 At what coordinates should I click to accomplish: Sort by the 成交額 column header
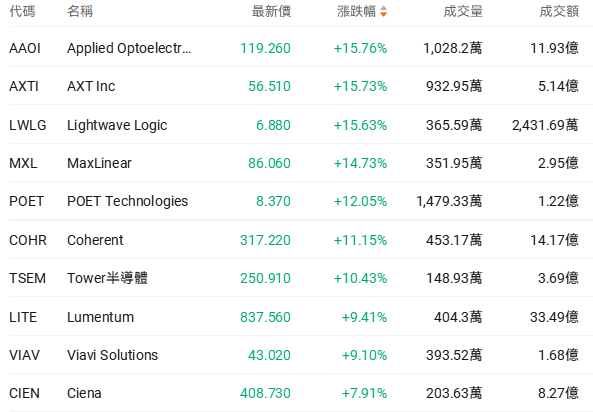559,11
